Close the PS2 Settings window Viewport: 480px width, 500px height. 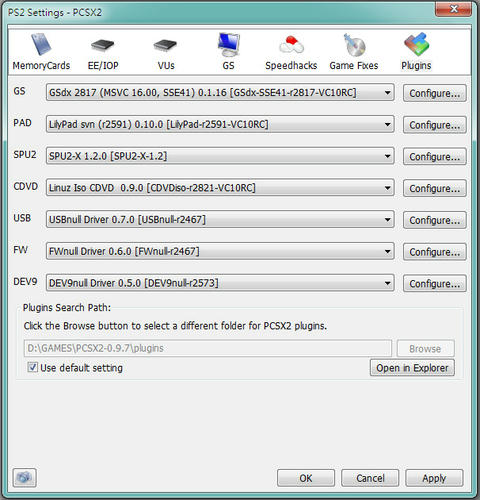(453, 9)
